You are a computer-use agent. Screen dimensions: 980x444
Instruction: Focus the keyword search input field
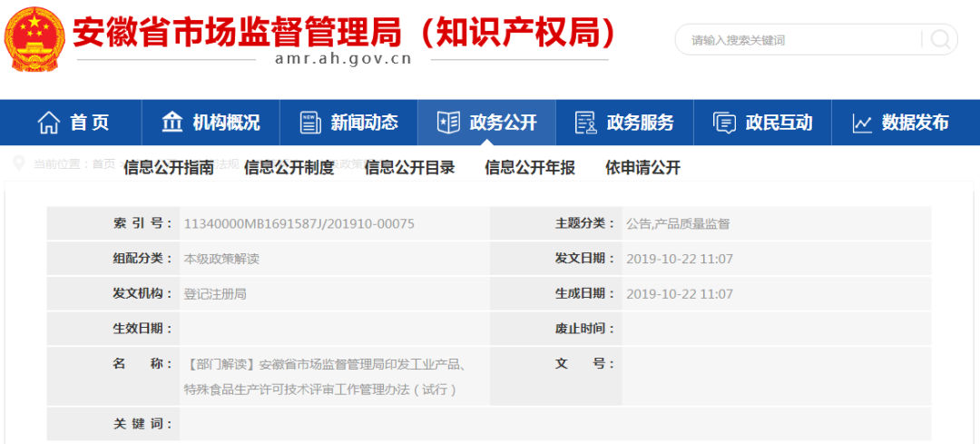800,40
